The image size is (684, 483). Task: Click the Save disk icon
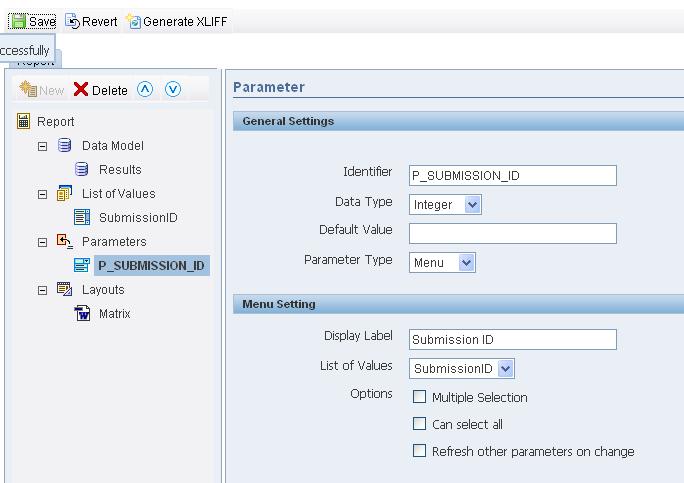[17, 21]
